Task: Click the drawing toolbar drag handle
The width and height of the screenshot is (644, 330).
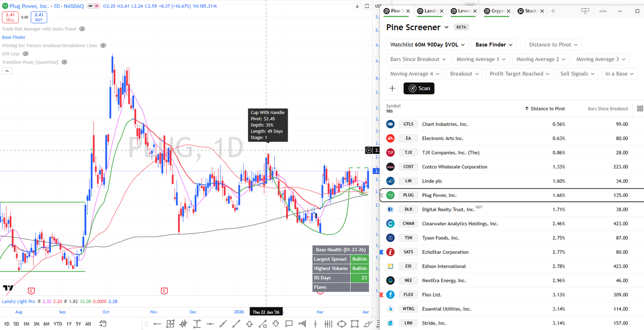Action: 147,324
